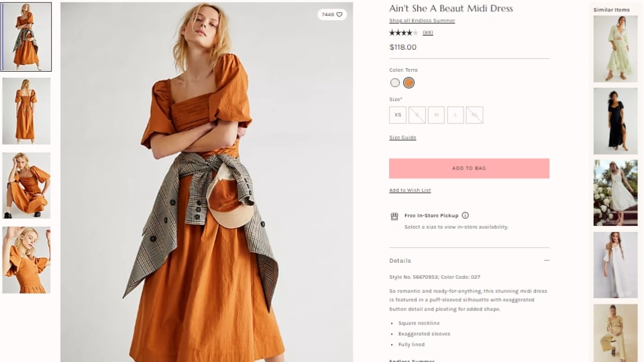Select size L option
This screenshot has height=362, width=644.
coord(455,115)
